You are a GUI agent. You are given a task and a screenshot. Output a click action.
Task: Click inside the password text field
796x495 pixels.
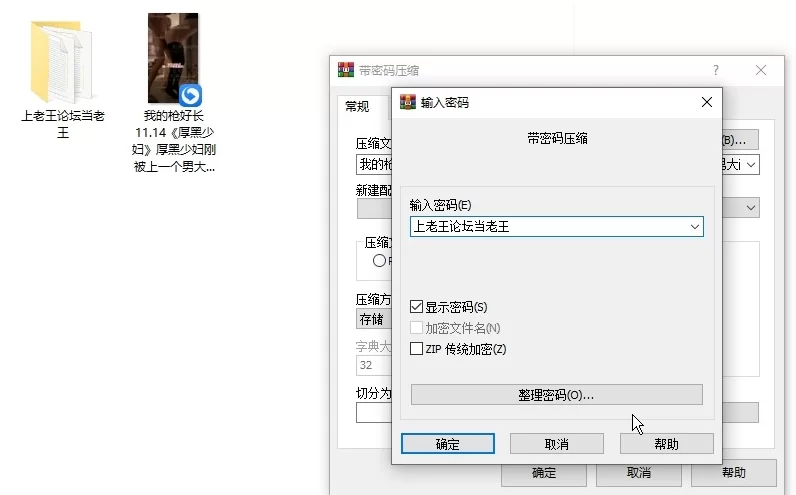pos(545,227)
